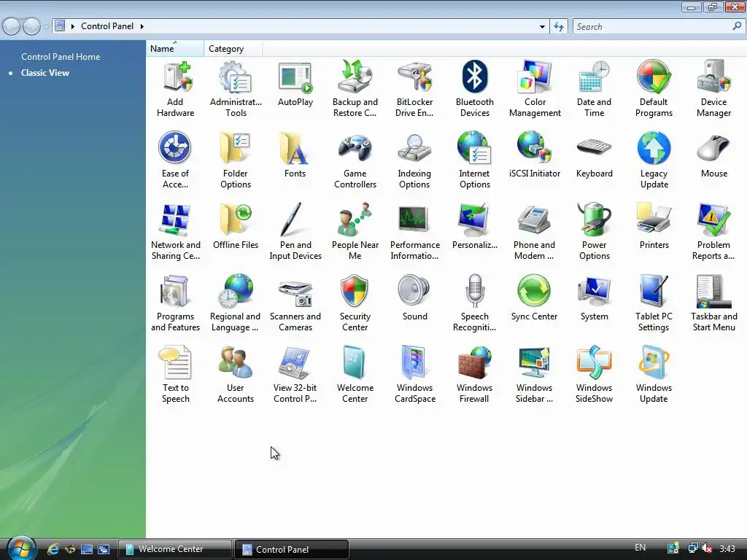Open the AutoPlay settings icon

(x=295, y=85)
